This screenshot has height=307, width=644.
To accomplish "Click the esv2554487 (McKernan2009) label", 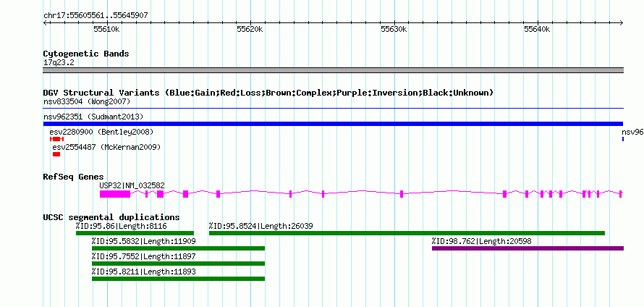I will (x=106, y=147).
